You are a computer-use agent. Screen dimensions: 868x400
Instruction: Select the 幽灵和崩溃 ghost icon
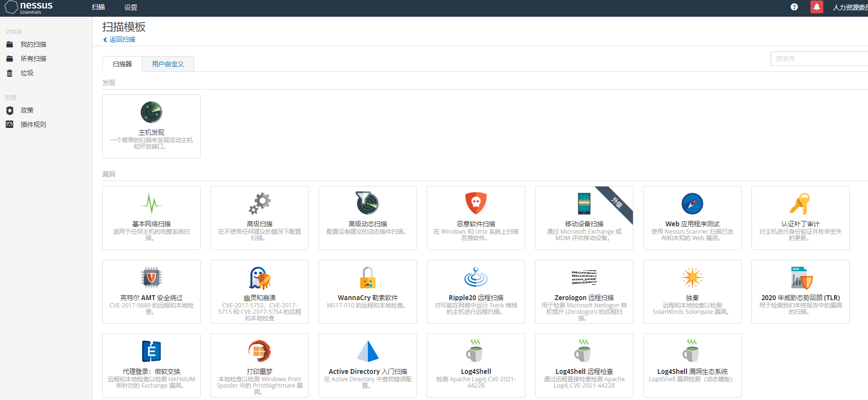coord(260,277)
